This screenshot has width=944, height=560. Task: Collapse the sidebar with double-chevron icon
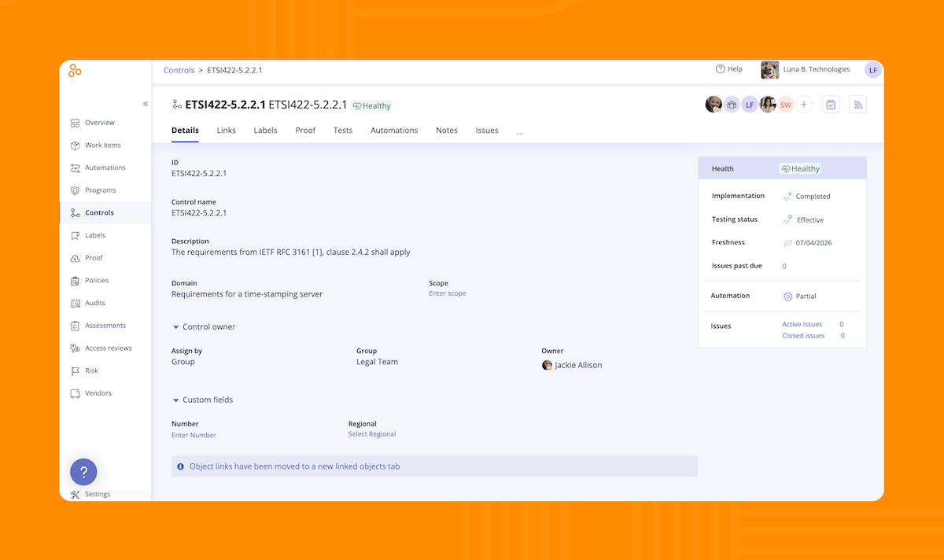pyautogui.click(x=145, y=104)
